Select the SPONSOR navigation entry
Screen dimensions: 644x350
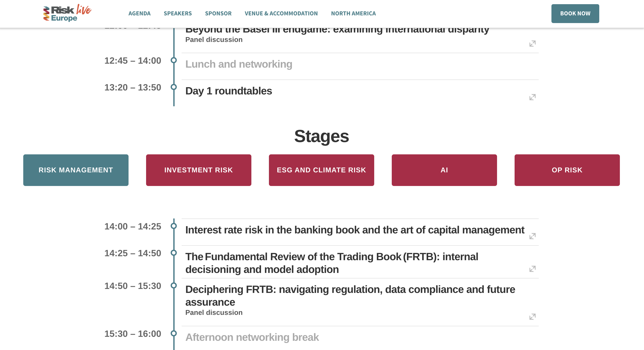(218, 14)
